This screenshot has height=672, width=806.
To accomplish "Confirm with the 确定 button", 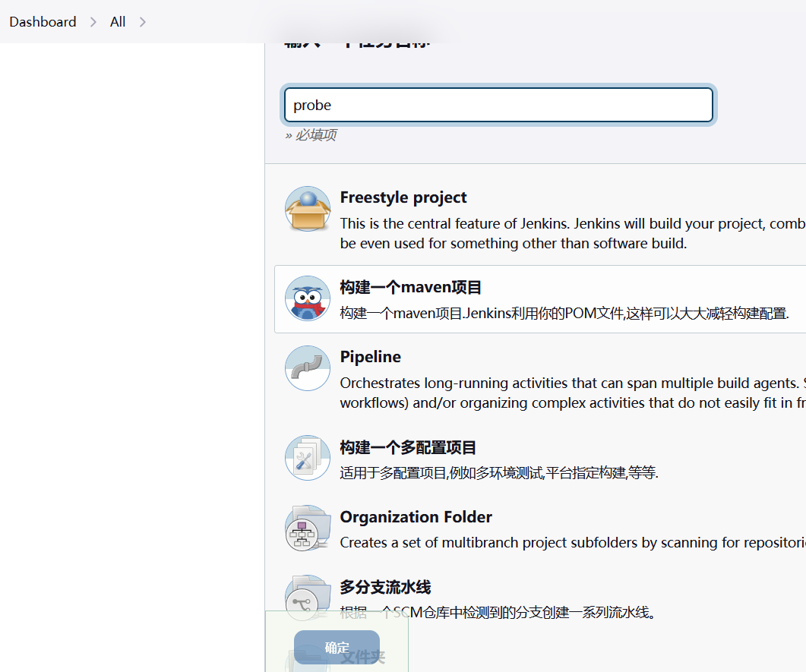I will 337,648.
